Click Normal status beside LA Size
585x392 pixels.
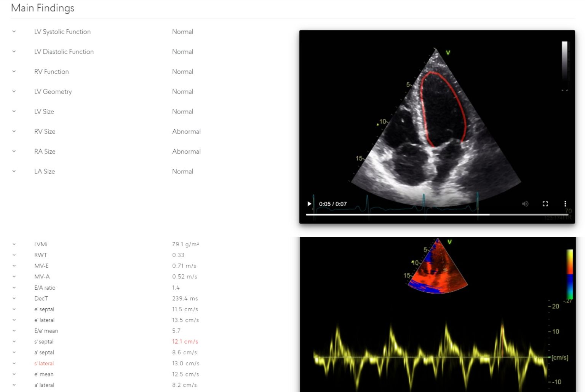183,171
